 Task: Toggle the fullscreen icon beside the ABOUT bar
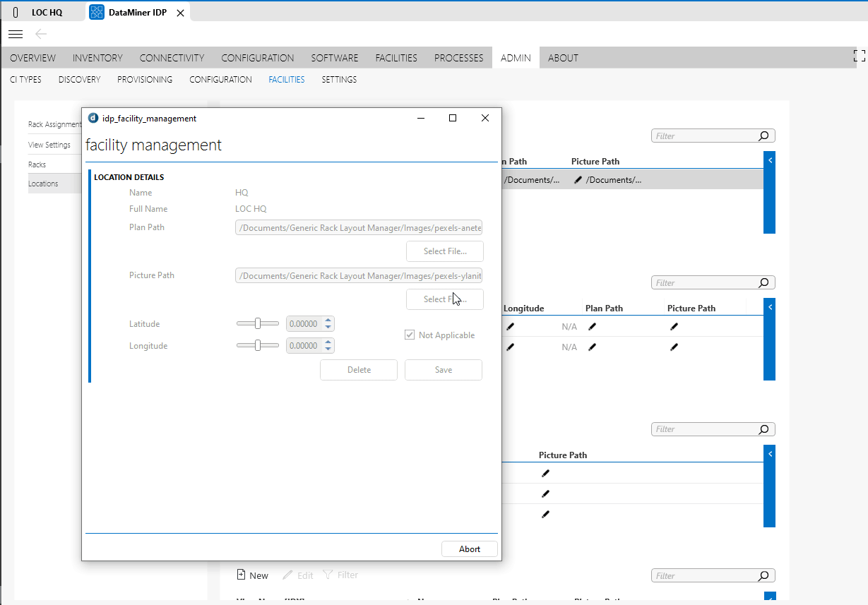(860, 56)
